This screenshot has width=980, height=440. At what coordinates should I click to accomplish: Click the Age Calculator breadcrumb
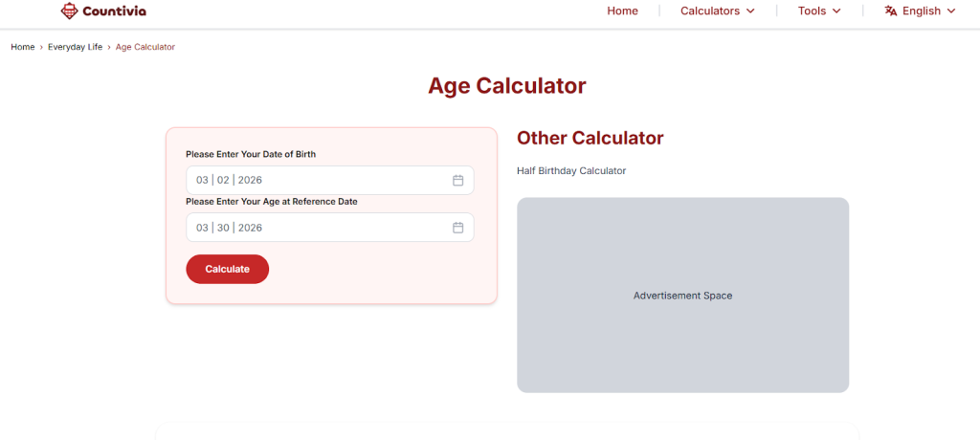(x=145, y=47)
